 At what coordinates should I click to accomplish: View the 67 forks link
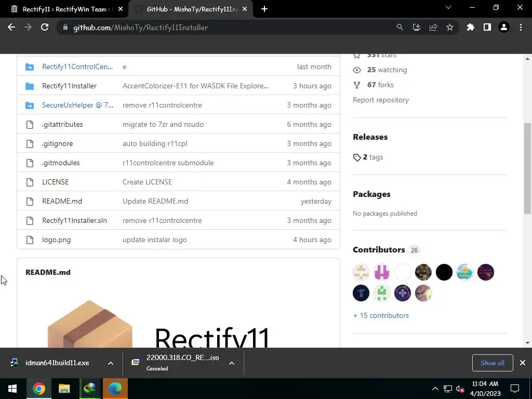380,85
